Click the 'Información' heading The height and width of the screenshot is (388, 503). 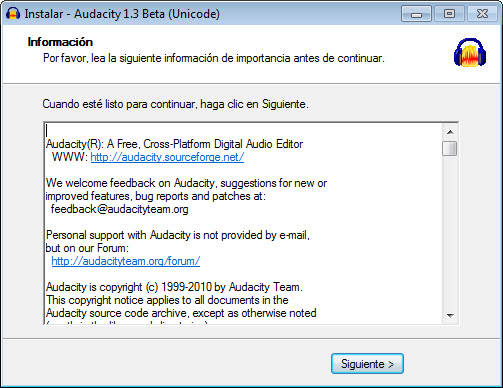click(60, 42)
